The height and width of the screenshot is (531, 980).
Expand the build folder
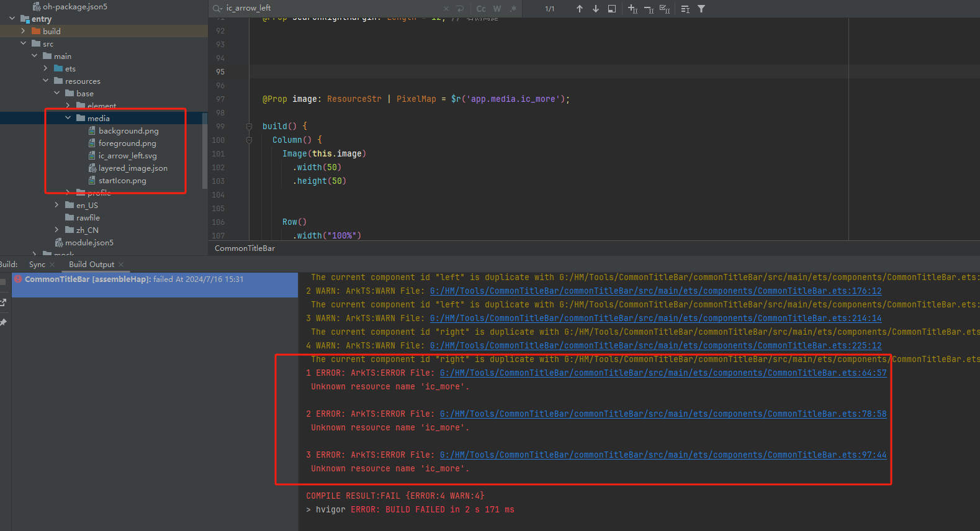pos(23,31)
